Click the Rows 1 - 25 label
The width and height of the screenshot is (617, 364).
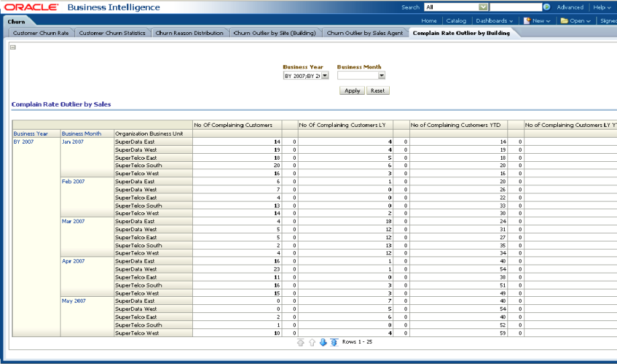pyautogui.click(x=357, y=342)
